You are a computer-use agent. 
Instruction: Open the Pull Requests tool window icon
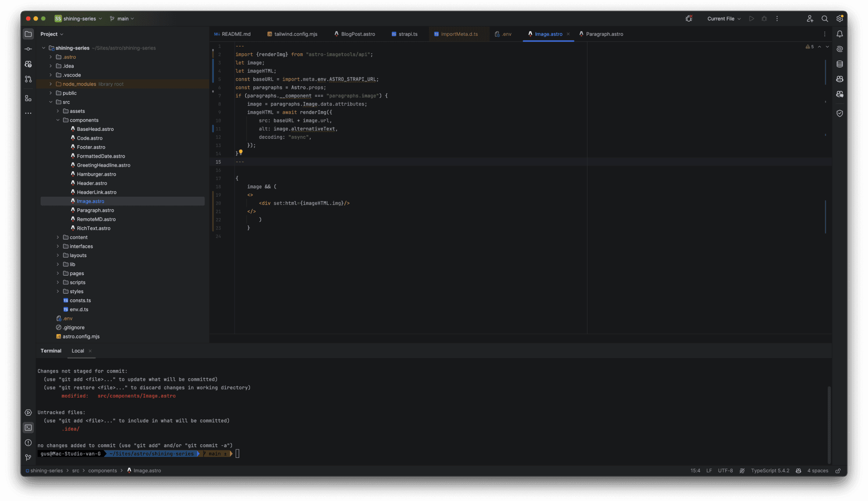coord(28,79)
